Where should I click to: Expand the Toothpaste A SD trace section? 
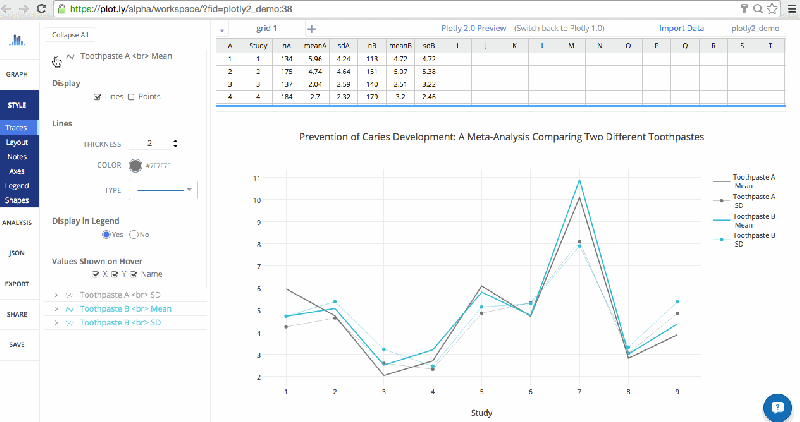[x=56, y=295]
